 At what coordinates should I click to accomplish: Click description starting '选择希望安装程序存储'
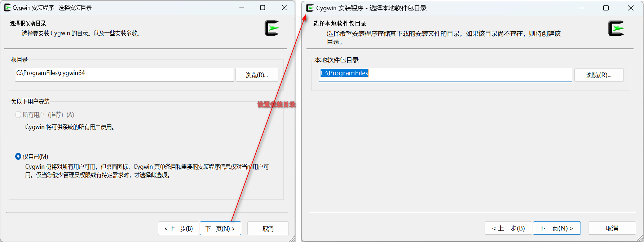pos(444,38)
